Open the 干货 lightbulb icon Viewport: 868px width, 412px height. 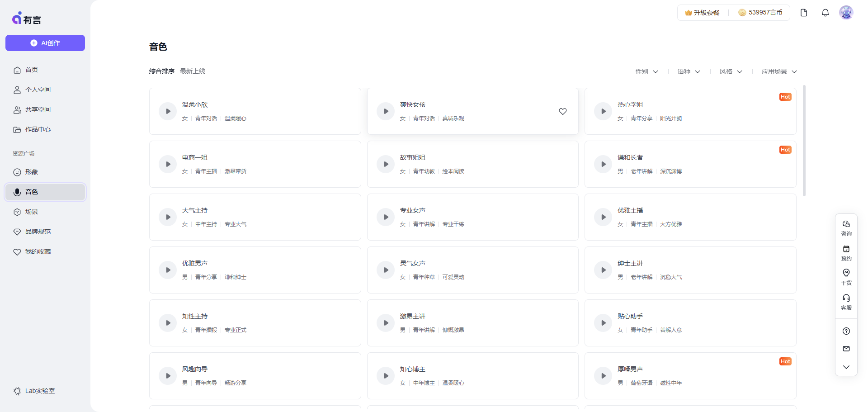tap(846, 277)
